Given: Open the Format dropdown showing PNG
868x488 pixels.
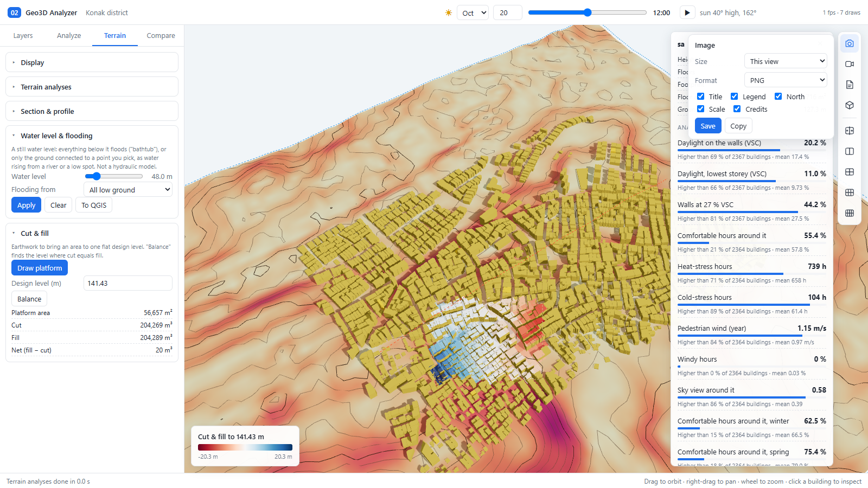Looking at the screenshot, I should pyautogui.click(x=786, y=80).
